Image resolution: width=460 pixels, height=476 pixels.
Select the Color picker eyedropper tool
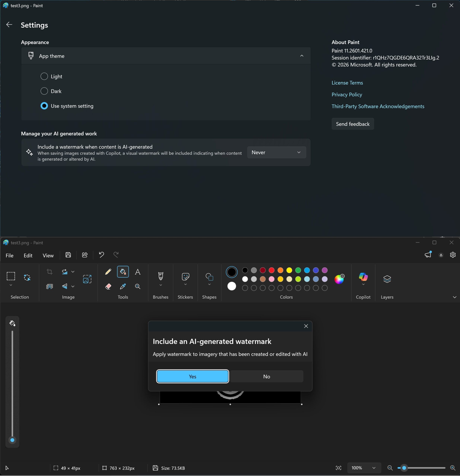coord(123,287)
